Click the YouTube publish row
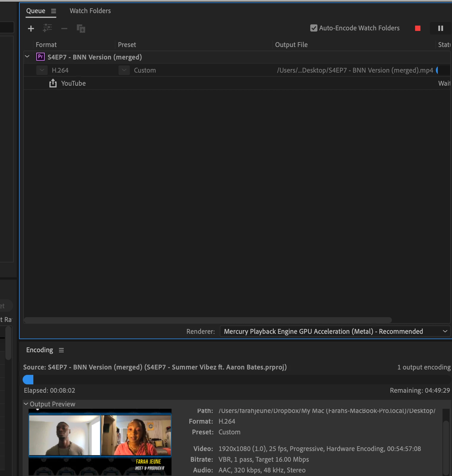452x476 pixels. tap(237, 83)
